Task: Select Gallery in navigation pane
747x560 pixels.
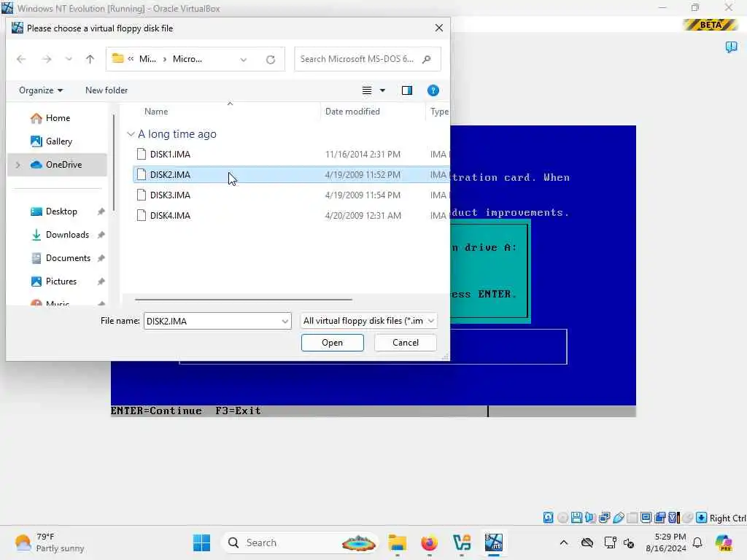Action: point(58,141)
